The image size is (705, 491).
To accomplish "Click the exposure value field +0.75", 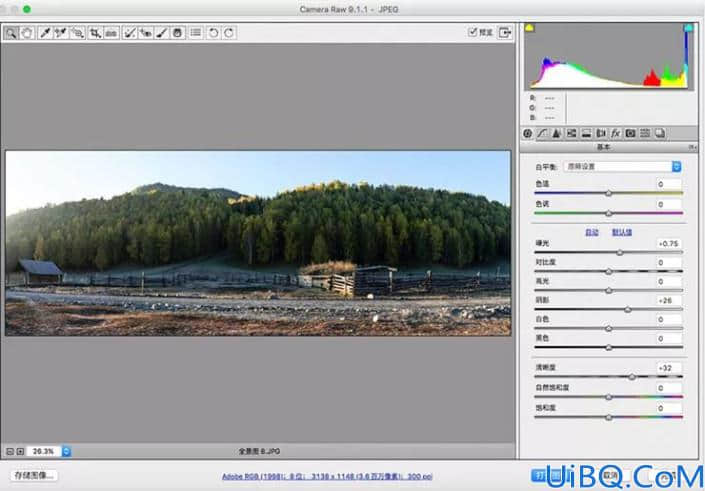I will click(668, 244).
